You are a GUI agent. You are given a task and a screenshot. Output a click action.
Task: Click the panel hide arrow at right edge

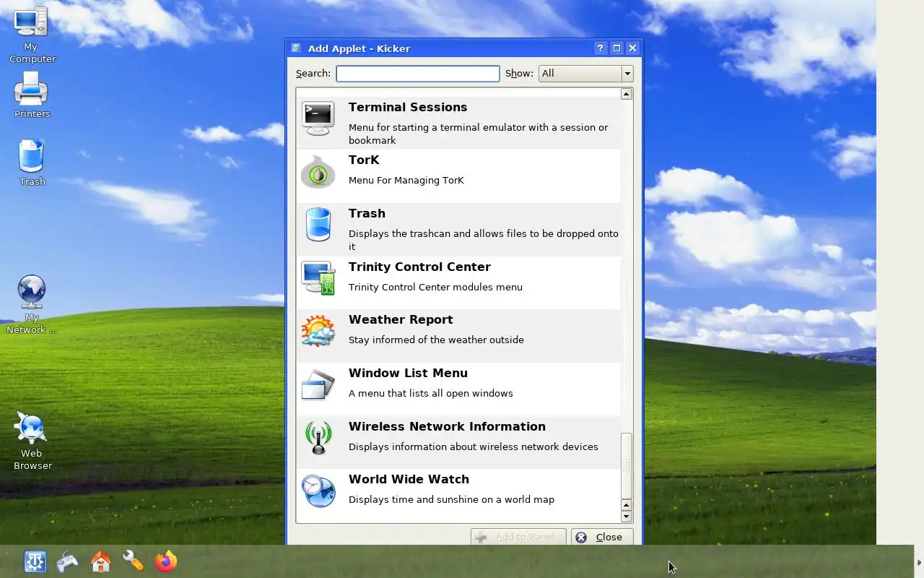[919, 562]
